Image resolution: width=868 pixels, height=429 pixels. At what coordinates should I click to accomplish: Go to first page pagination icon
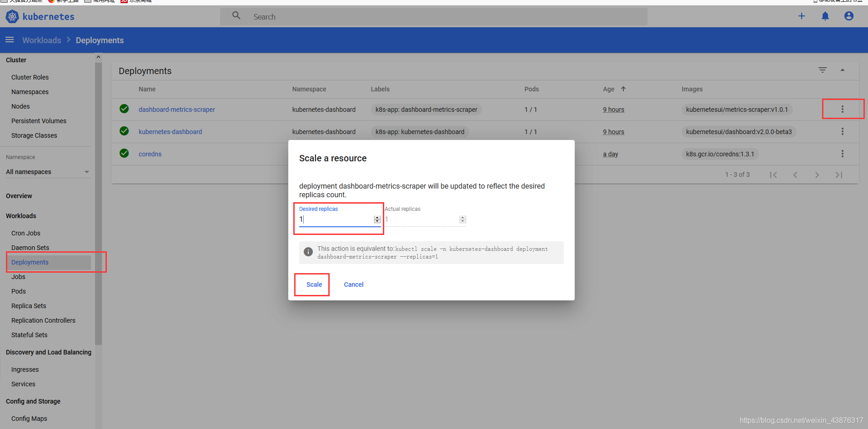[x=773, y=175]
